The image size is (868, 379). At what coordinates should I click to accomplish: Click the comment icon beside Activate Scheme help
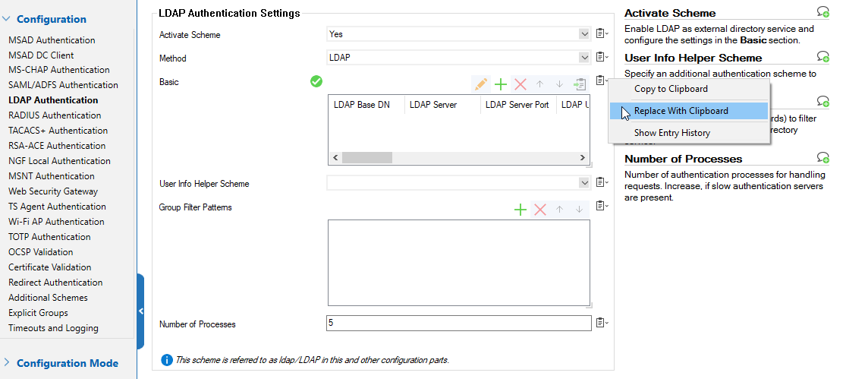point(822,11)
